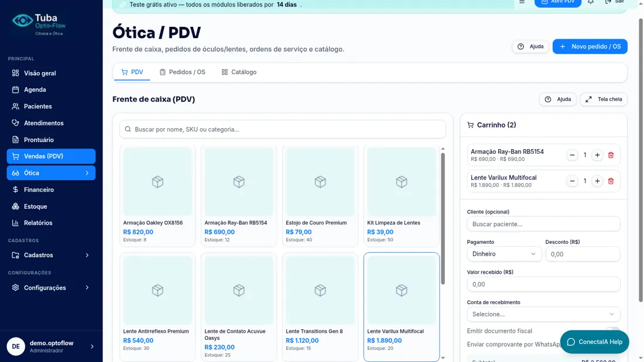644x362 pixels.
Task: Open Conta de recebimento dropdown
Action: [x=543, y=315]
